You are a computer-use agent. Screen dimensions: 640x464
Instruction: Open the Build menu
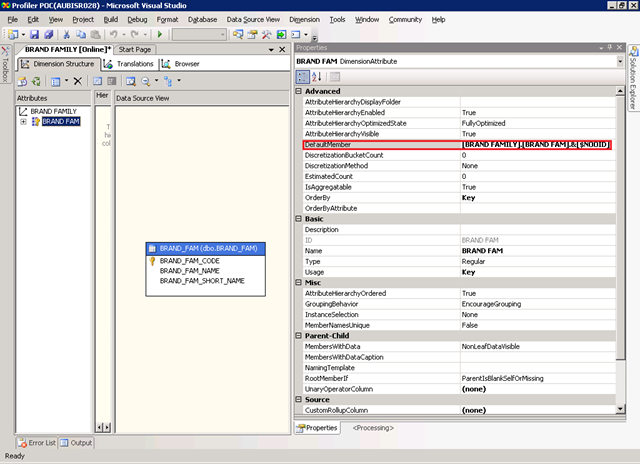pos(111,20)
